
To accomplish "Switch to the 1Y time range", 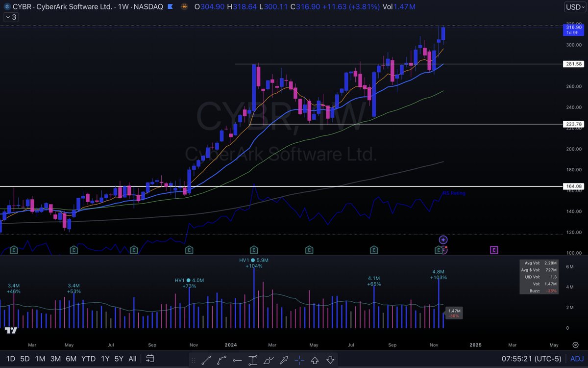I will 105,359.
